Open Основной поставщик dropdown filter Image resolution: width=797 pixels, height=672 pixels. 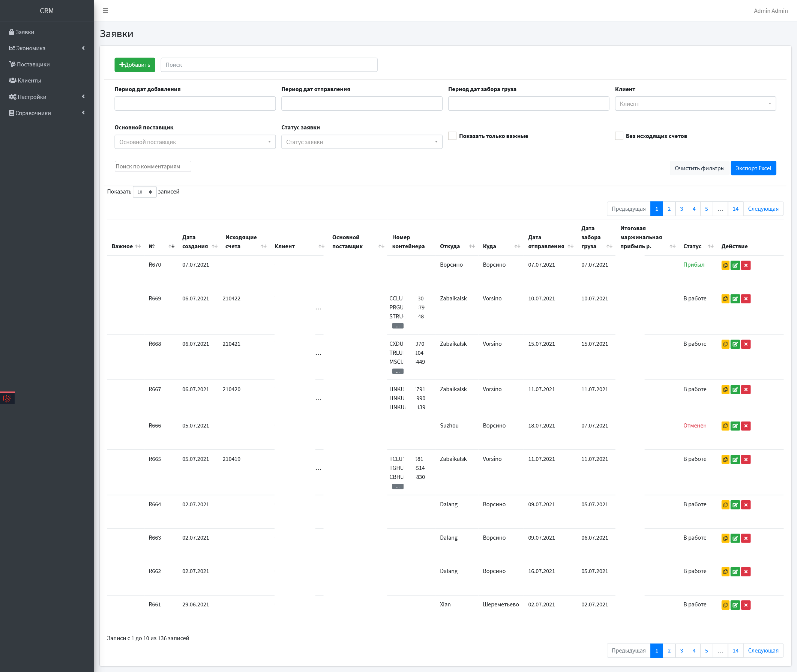coord(195,142)
